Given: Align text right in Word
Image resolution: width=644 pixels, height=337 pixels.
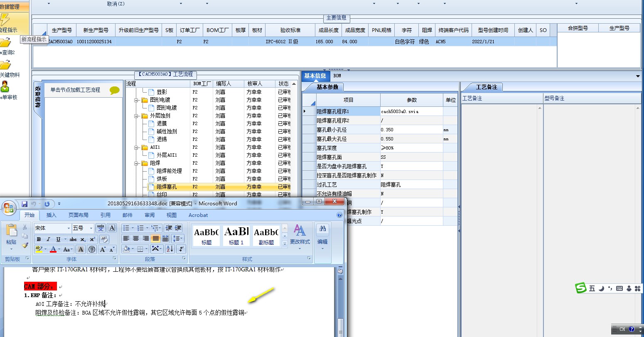Looking at the screenshot, I should tap(146, 238).
